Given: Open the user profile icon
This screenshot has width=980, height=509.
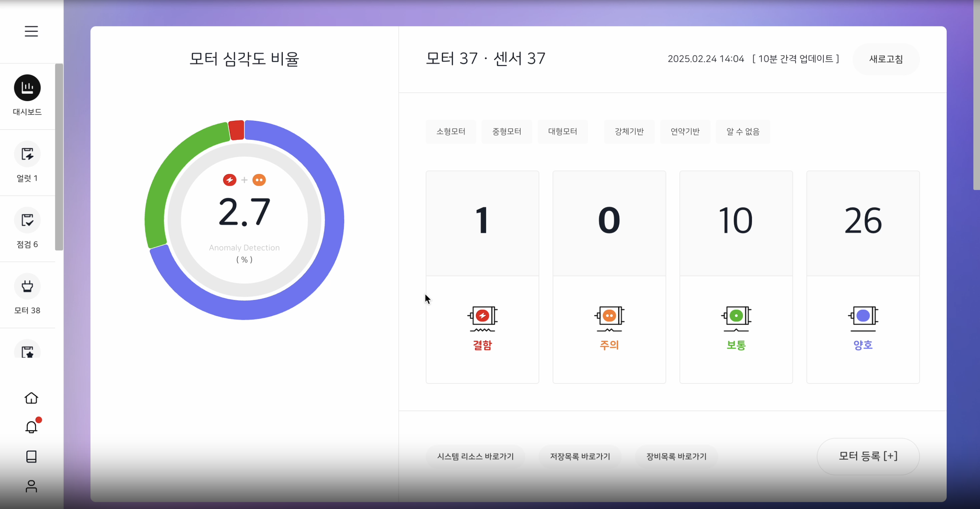Looking at the screenshot, I should click(x=31, y=486).
